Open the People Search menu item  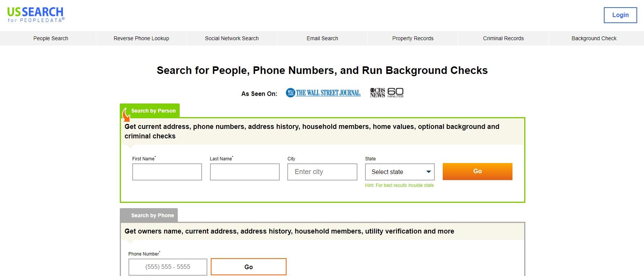coord(51,38)
